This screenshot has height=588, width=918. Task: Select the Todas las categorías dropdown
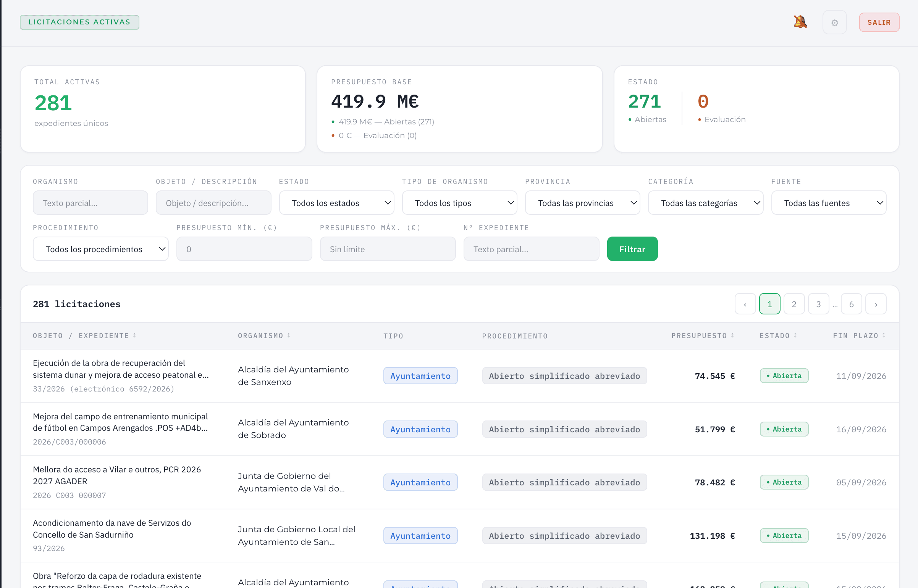click(705, 203)
